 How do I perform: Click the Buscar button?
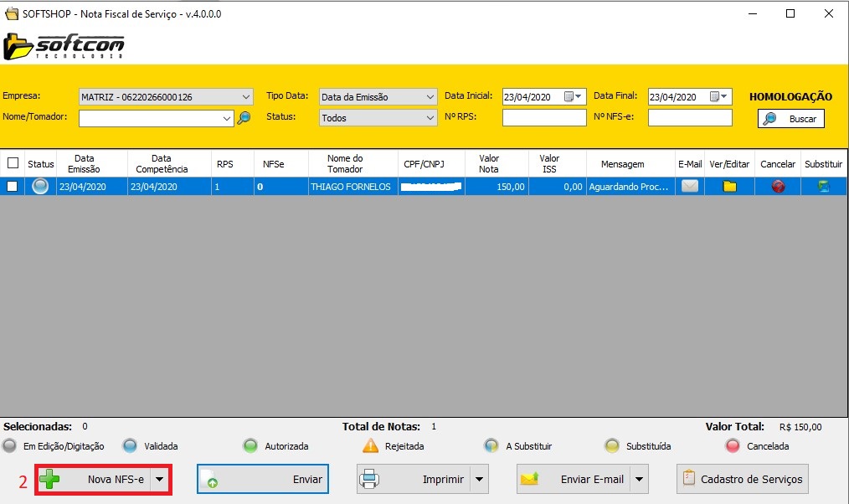point(791,119)
